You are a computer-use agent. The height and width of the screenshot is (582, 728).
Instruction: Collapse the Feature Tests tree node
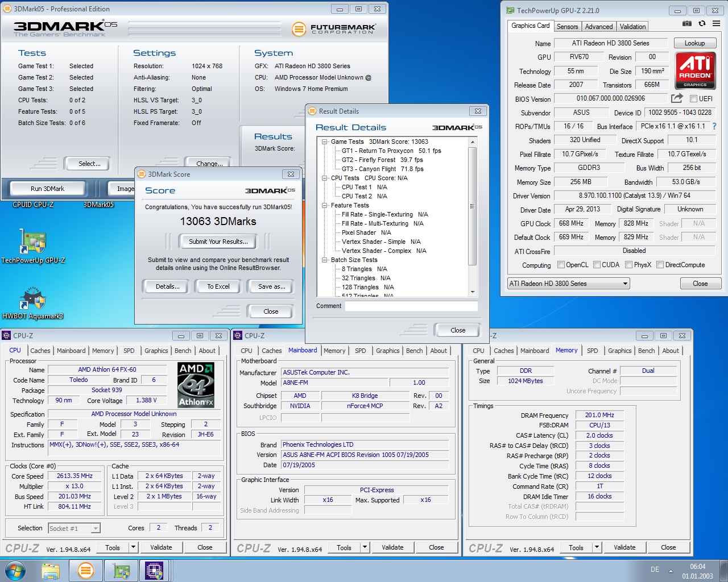pos(325,205)
